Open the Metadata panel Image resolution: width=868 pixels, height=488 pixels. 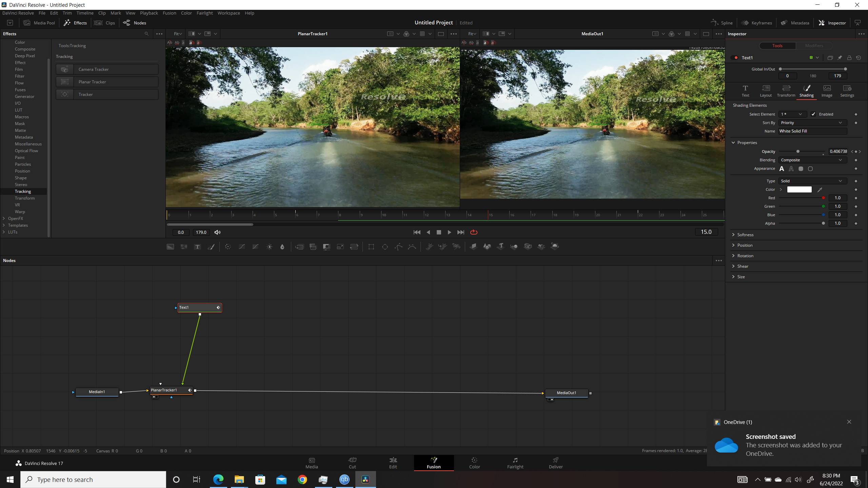(x=795, y=23)
